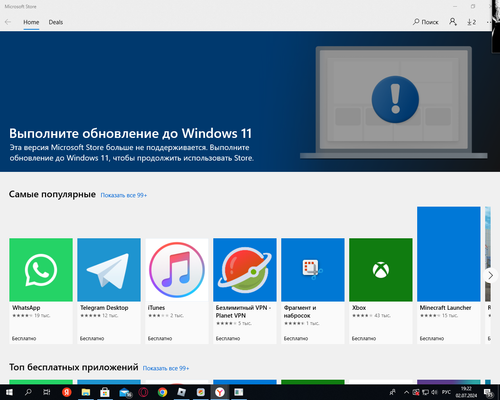This screenshot has height=400, width=500.
Task: Click the user account icon
Action: 453,22
